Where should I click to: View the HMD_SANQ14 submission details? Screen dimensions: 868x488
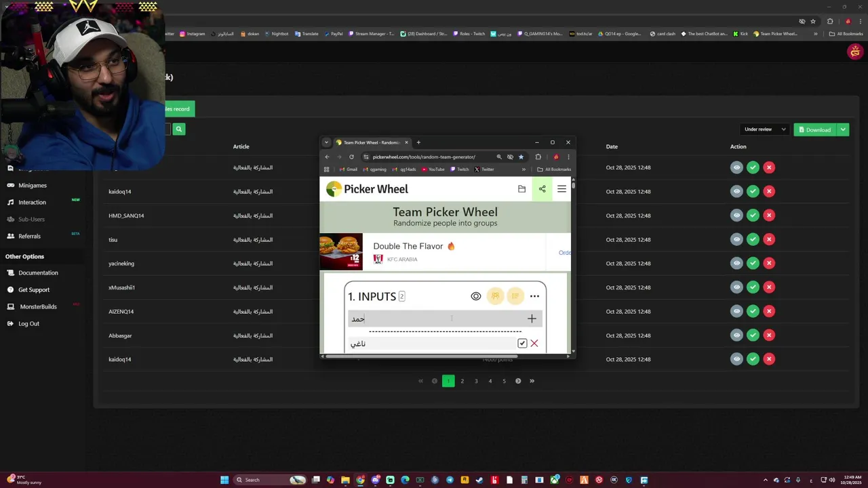pyautogui.click(x=736, y=216)
